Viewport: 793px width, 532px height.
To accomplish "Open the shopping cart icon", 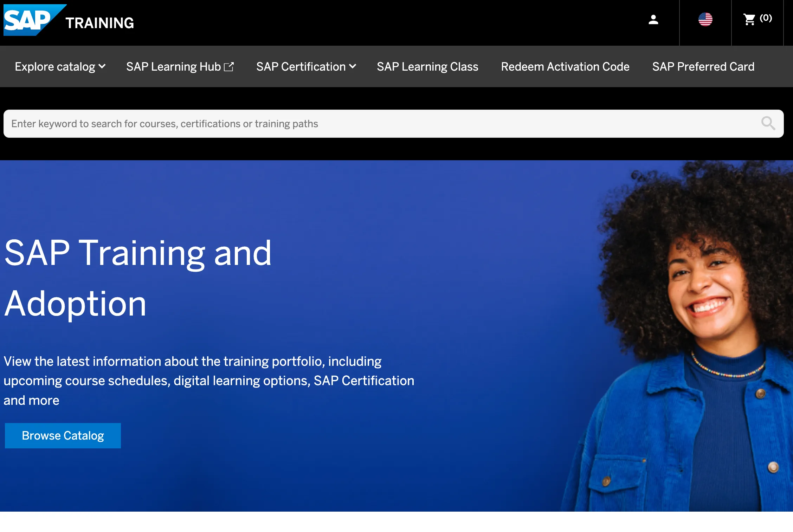I will [x=749, y=20].
